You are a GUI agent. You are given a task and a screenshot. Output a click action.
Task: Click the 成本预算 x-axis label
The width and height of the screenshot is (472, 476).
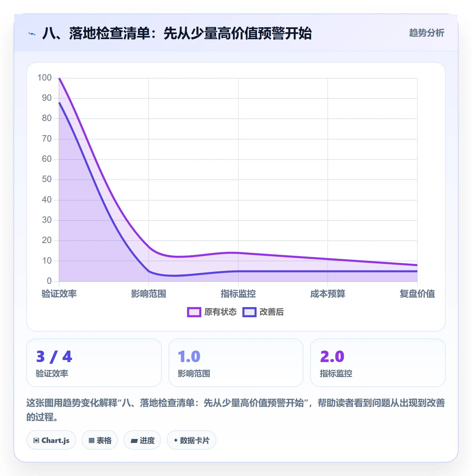[328, 294]
